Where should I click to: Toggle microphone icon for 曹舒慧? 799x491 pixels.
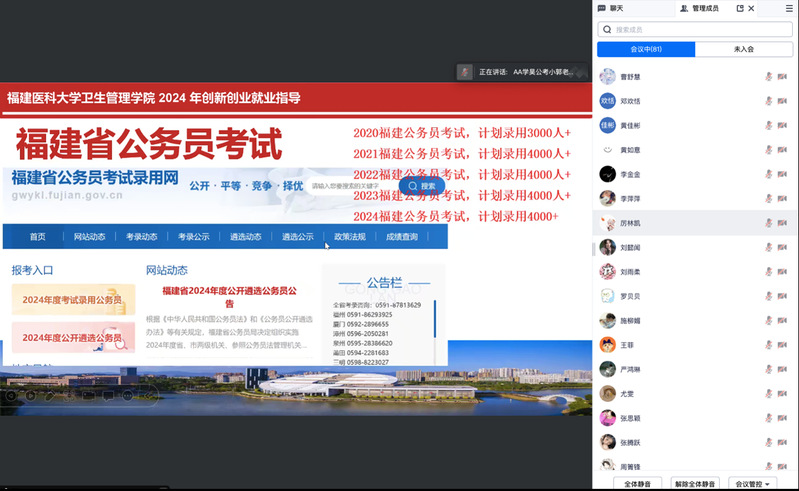point(768,77)
